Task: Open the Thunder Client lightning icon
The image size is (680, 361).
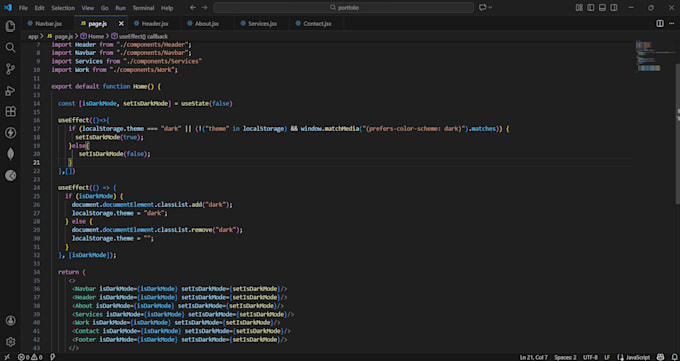Action: [10, 133]
